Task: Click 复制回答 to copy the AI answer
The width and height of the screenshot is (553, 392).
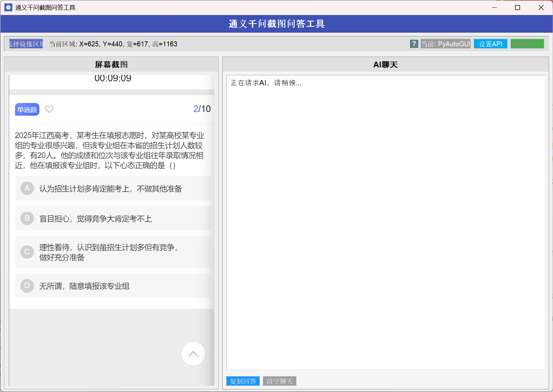Action: pyautogui.click(x=243, y=381)
